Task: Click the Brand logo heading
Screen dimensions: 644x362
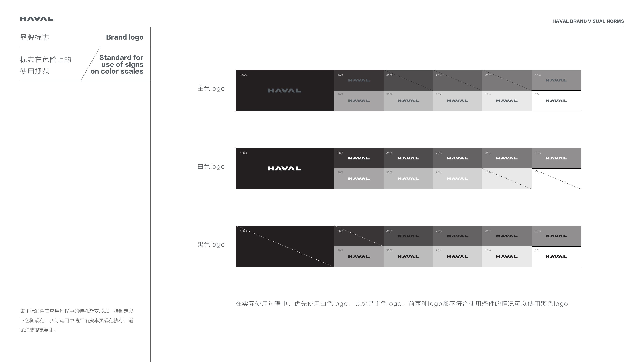Action: [x=125, y=37]
